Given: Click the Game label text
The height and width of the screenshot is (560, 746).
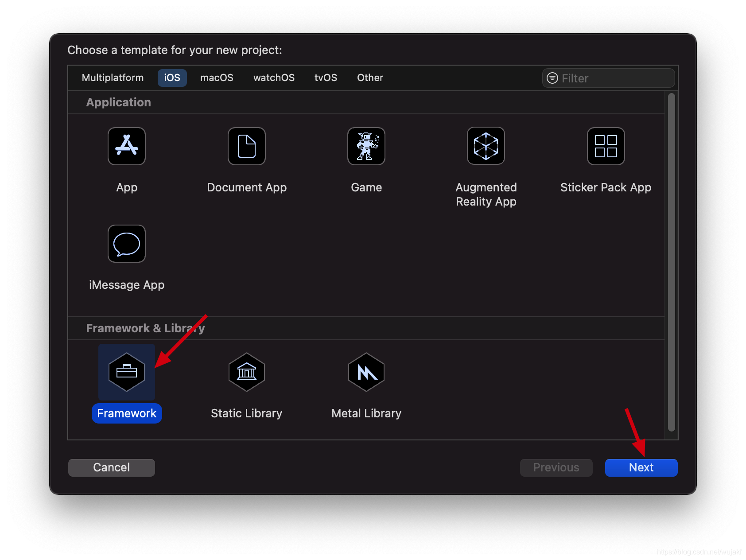Looking at the screenshot, I should coord(366,187).
